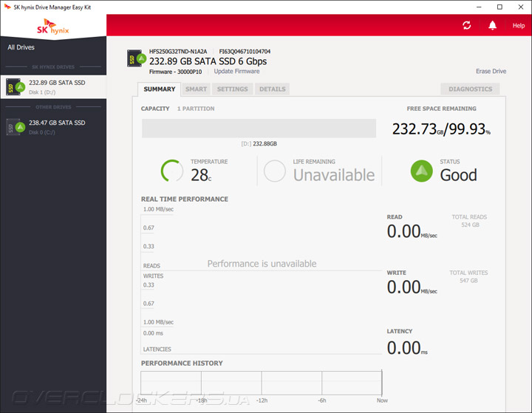Click the performance history chart
The height and width of the screenshot is (413, 532).
pos(262,383)
